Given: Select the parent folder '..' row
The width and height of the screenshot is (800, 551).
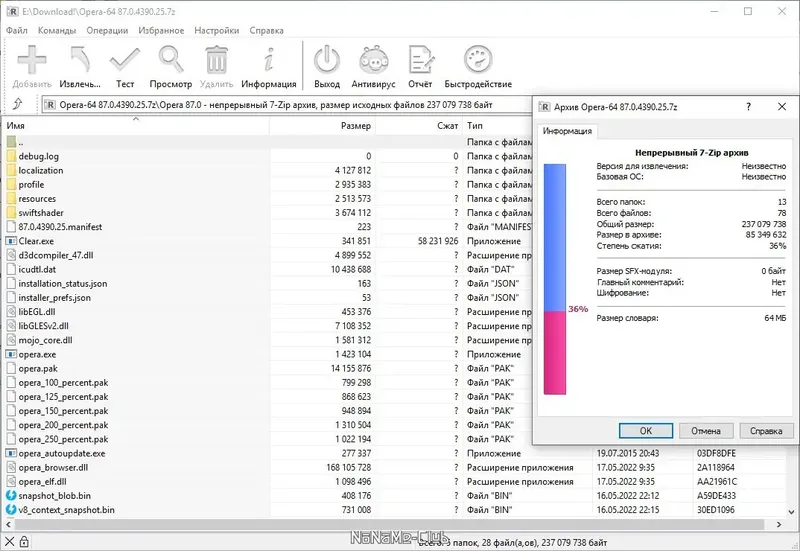Looking at the screenshot, I should tap(267, 142).
